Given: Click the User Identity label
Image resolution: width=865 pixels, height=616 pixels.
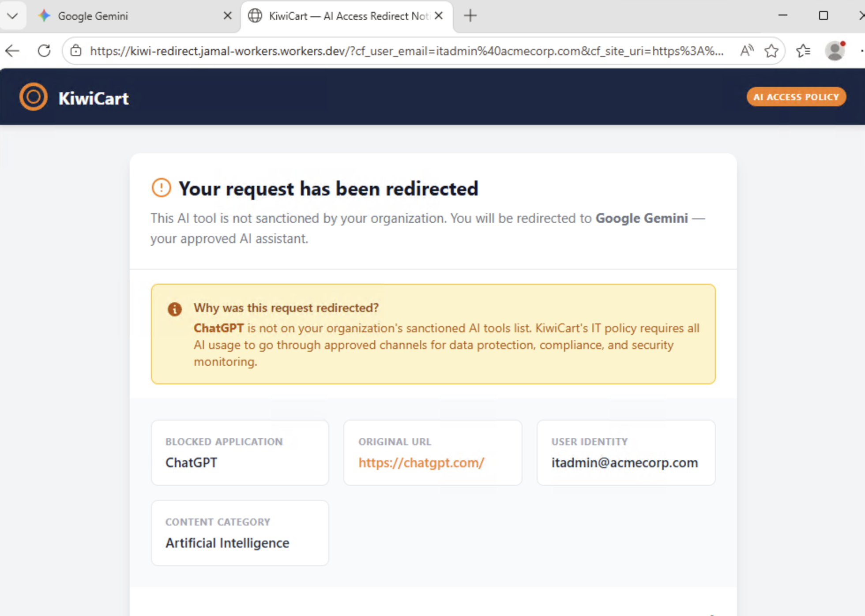Looking at the screenshot, I should pyautogui.click(x=590, y=442).
